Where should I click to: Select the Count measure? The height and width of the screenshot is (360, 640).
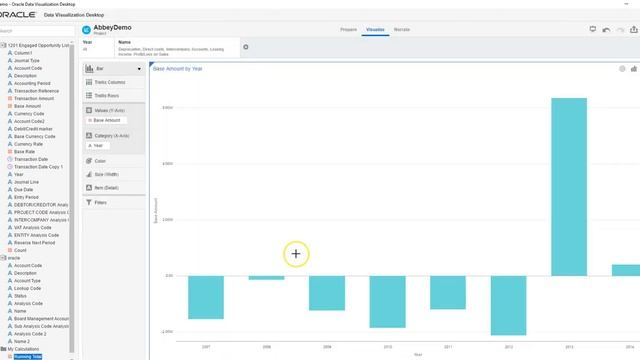point(20,250)
